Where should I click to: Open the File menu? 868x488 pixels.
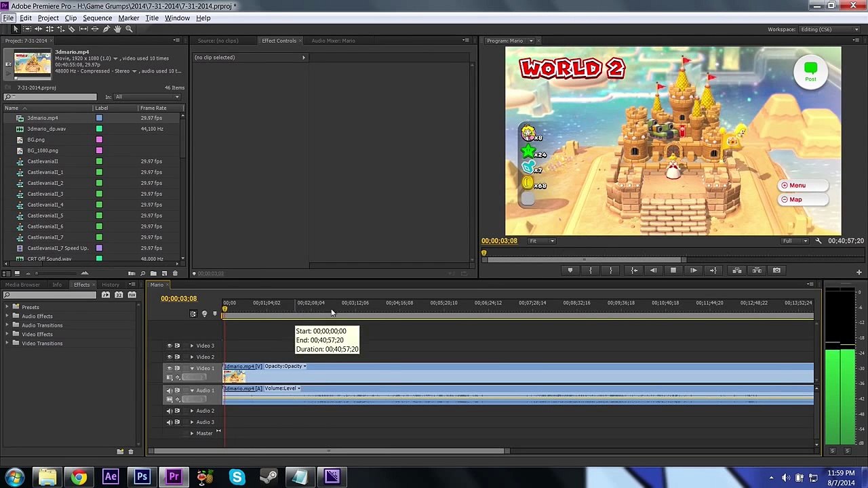click(8, 18)
